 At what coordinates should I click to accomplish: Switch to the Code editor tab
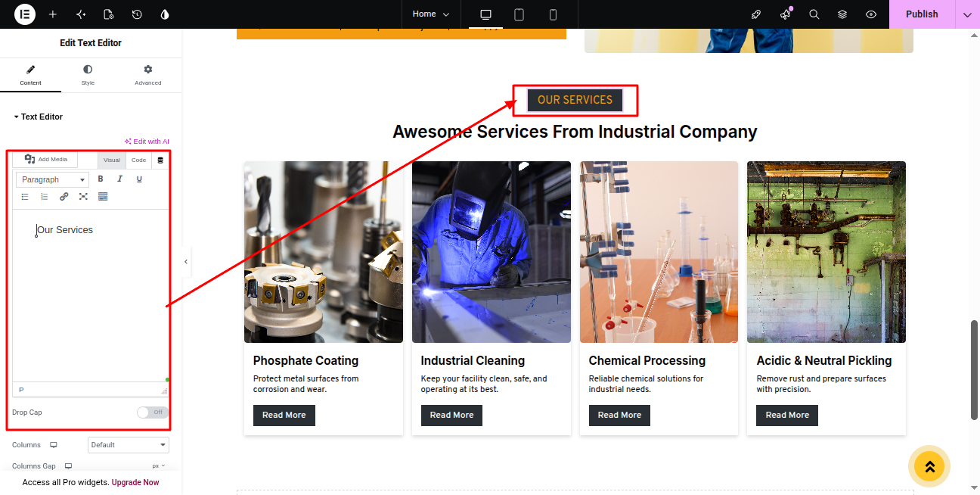138,160
